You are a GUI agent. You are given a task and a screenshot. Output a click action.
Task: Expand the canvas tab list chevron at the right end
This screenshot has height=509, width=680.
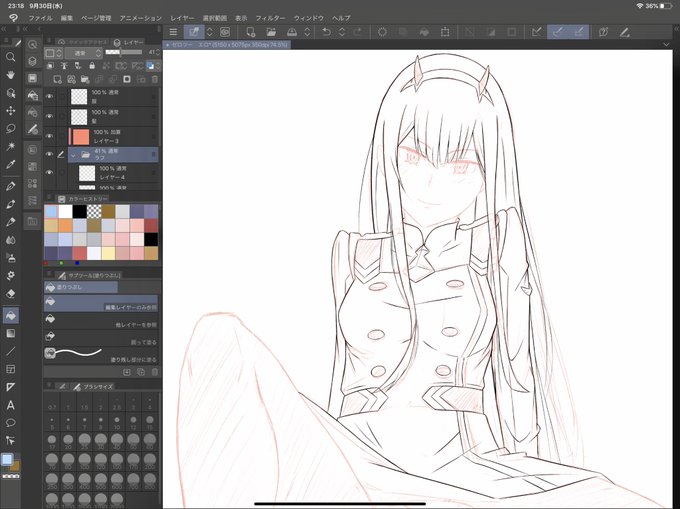(x=666, y=45)
